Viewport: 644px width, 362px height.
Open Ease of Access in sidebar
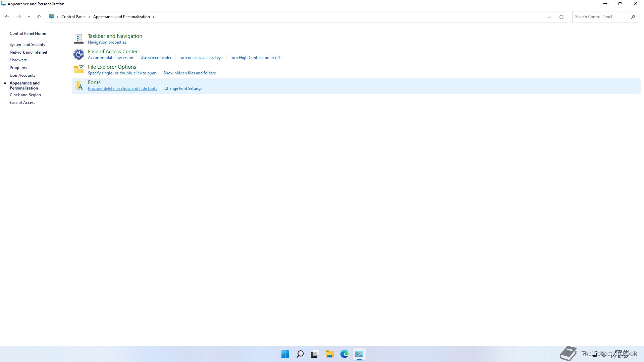tap(22, 103)
